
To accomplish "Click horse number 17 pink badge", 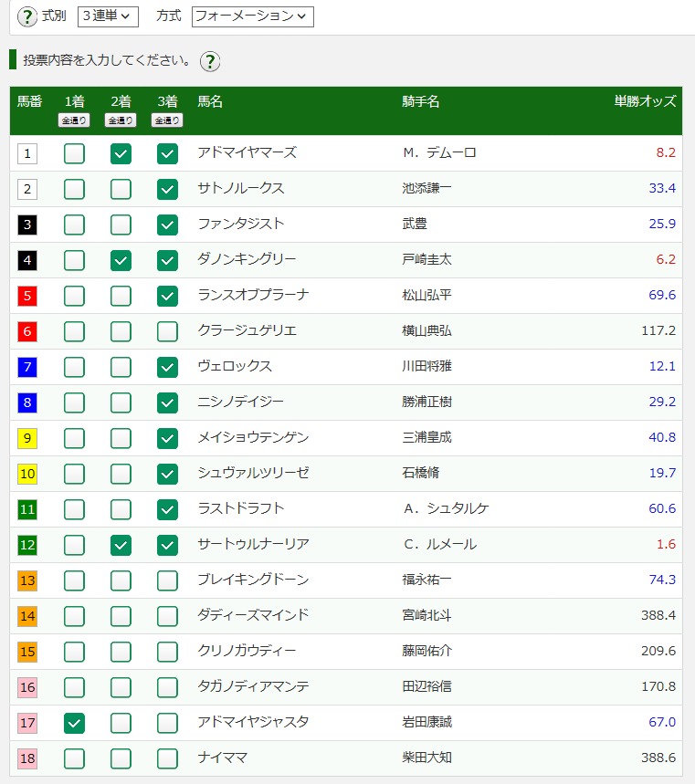I will [27, 723].
